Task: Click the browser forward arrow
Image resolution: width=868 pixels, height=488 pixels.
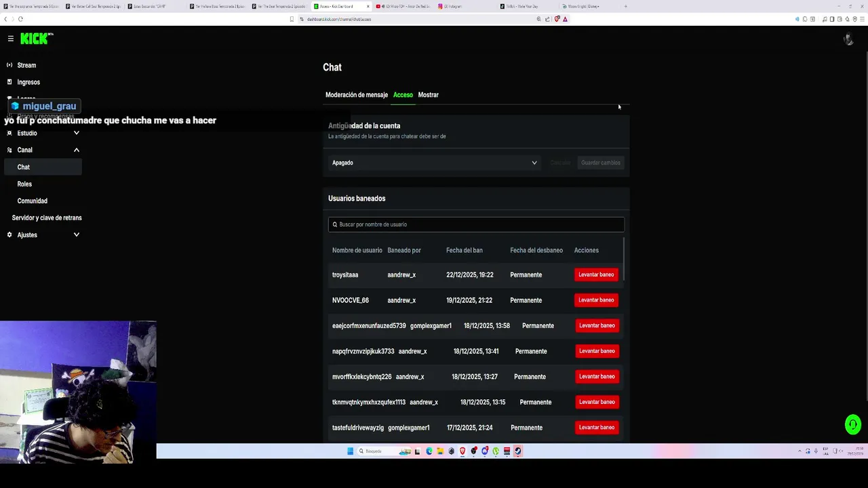Action: pyautogui.click(x=14, y=19)
